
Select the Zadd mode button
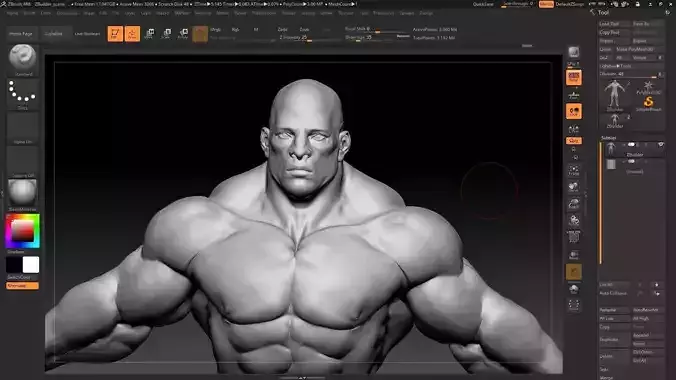(283, 30)
